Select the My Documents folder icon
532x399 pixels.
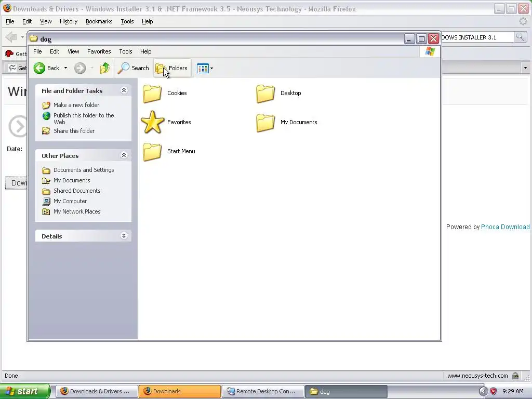tap(265, 123)
